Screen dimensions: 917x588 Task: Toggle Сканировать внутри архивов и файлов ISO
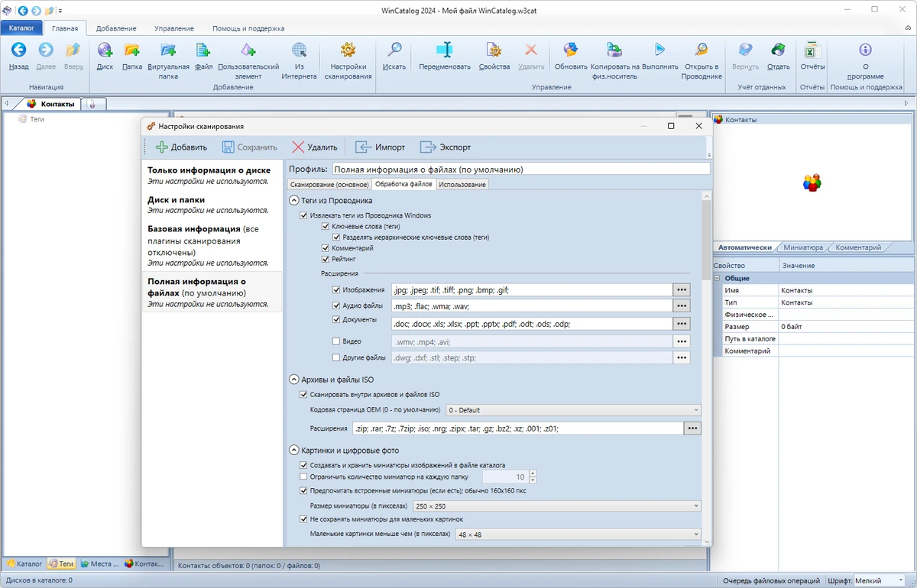click(303, 395)
